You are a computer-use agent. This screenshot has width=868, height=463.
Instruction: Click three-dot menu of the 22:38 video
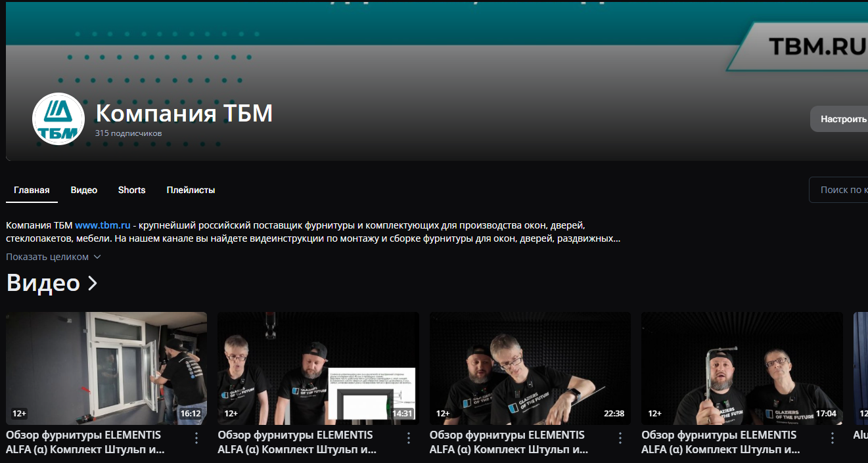coord(620,438)
